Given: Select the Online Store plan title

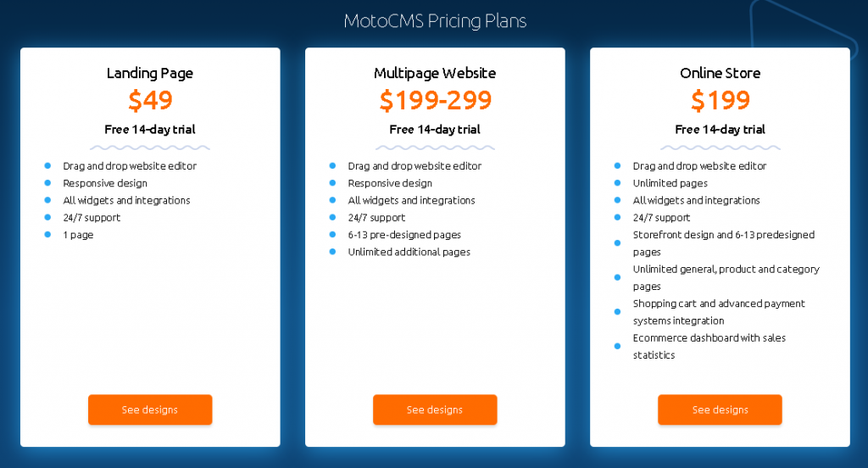Looking at the screenshot, I should click(x=720, y=73).
